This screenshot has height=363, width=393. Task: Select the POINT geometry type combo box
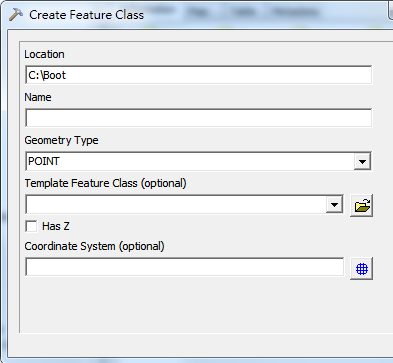click(198, 161)
